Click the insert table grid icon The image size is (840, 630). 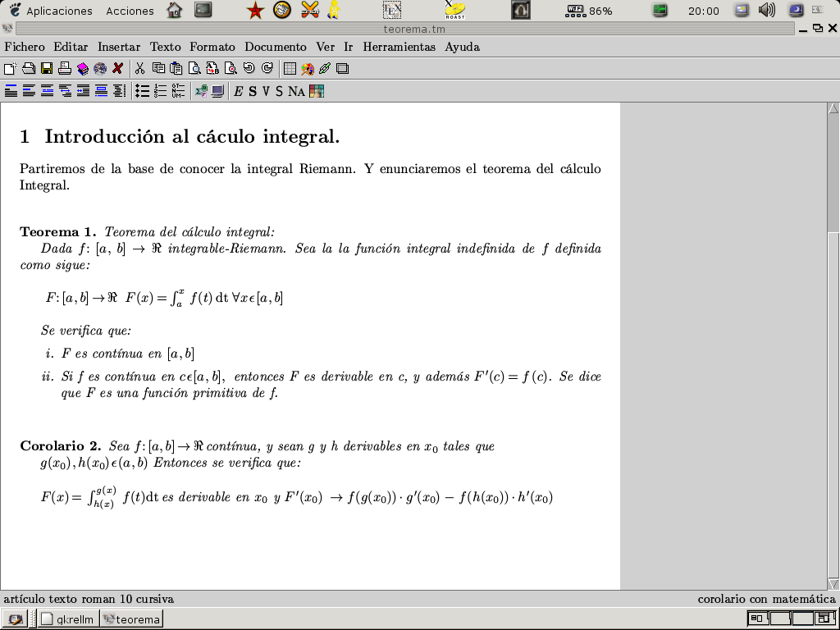289,68
